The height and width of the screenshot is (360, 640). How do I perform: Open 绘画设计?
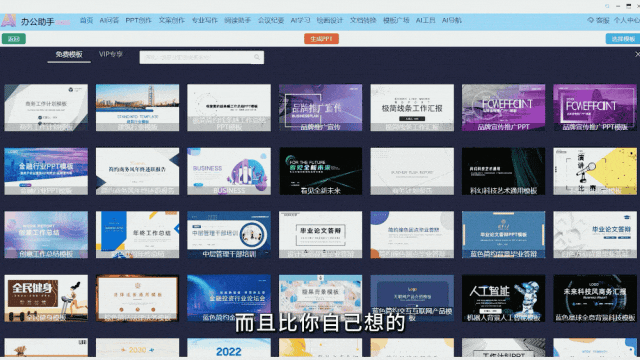coord(330,20)
